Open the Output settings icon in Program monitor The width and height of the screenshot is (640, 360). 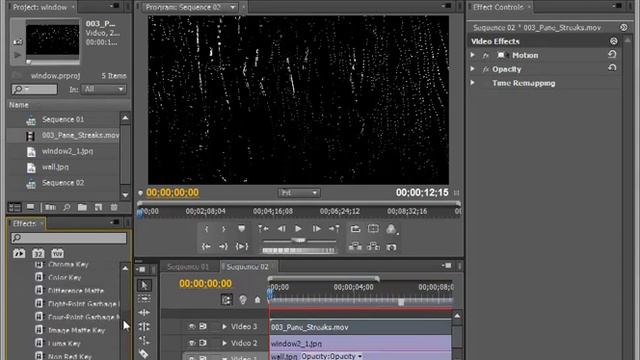point(391,229)
